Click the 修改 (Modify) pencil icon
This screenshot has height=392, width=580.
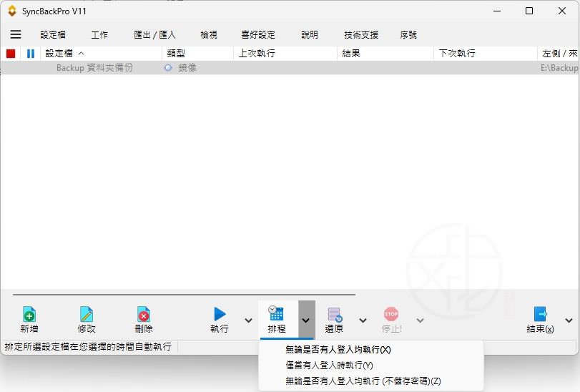[87, 315]
